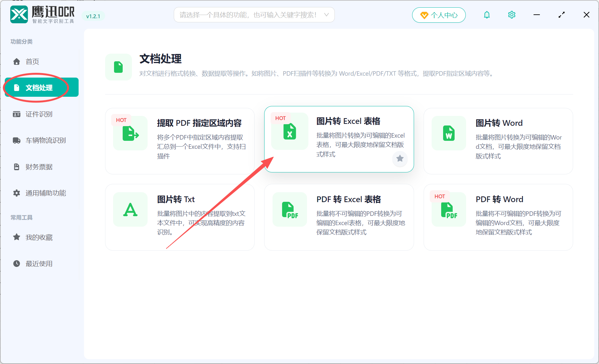Screen dimensions: 599x364
Task: Open 最近使用 in the sidebar
Action: click(42, 264)
